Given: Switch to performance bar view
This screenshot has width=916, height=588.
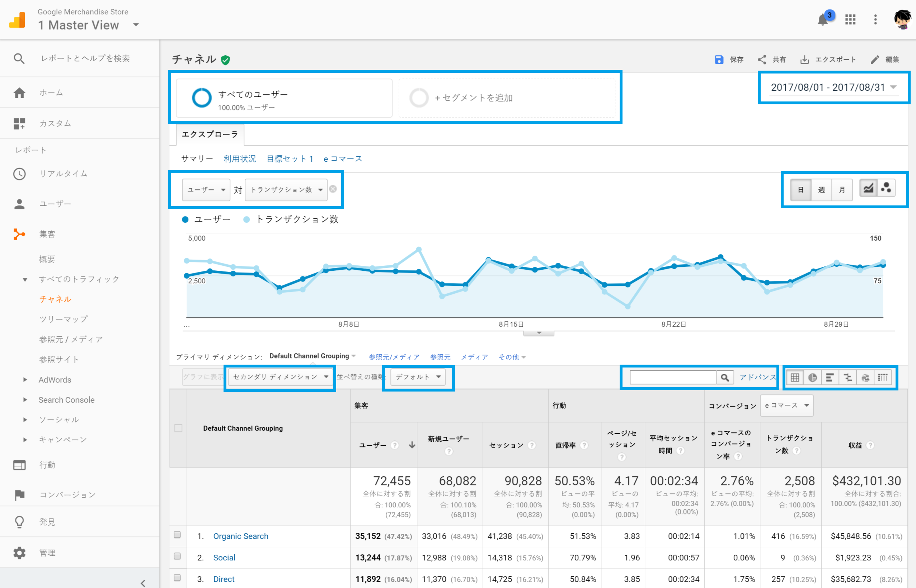Looking at the screenshot, I should pyautogui.click(x=830, y=378).
